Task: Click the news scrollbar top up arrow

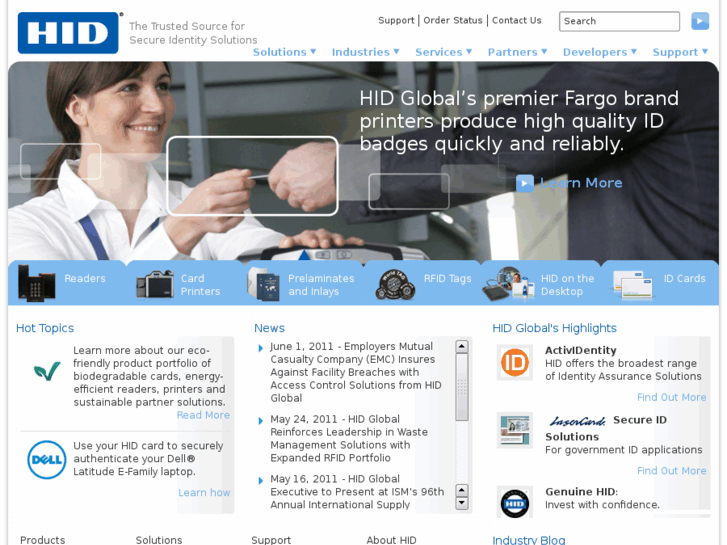Action: point(462,346)
